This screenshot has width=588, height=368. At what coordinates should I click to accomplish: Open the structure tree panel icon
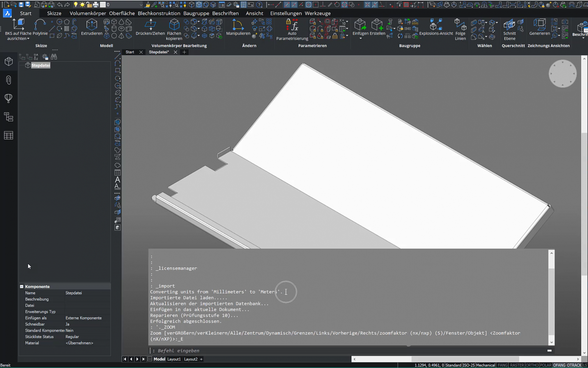click(9, 117)
